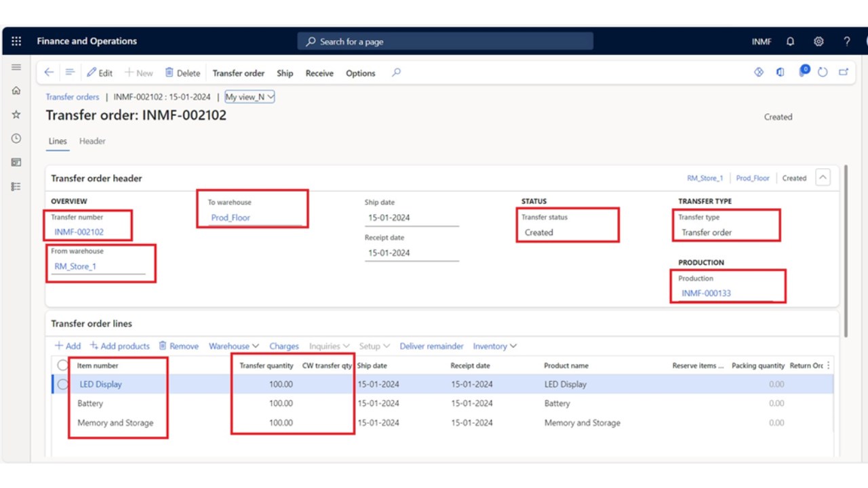
Task: Open the Transfer order menu tab
Action: click(239, 73)
